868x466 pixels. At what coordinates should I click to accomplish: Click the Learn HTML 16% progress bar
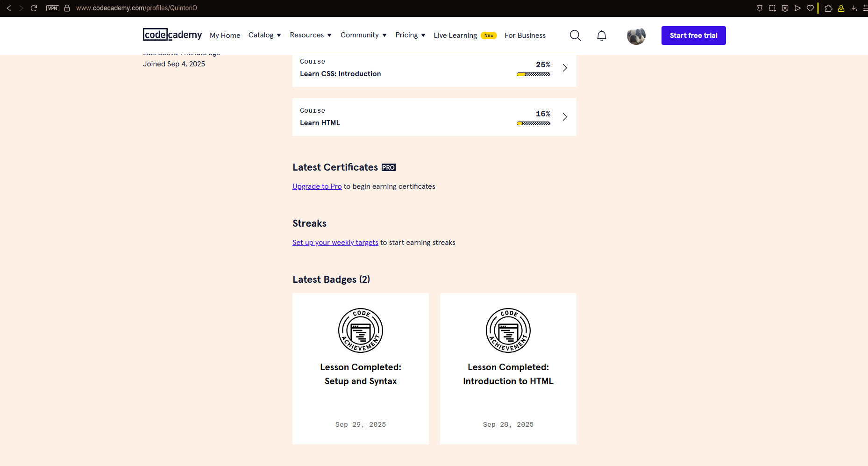coord(533,123)
